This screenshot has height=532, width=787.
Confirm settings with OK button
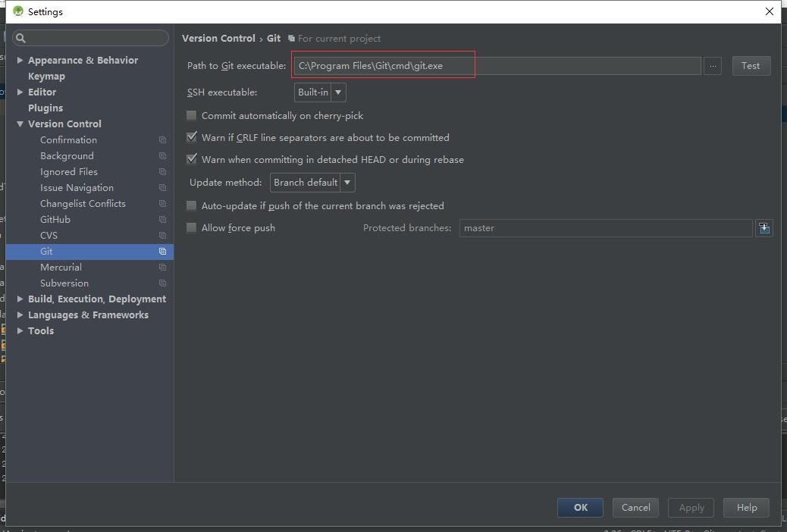[x=580, y=508]
